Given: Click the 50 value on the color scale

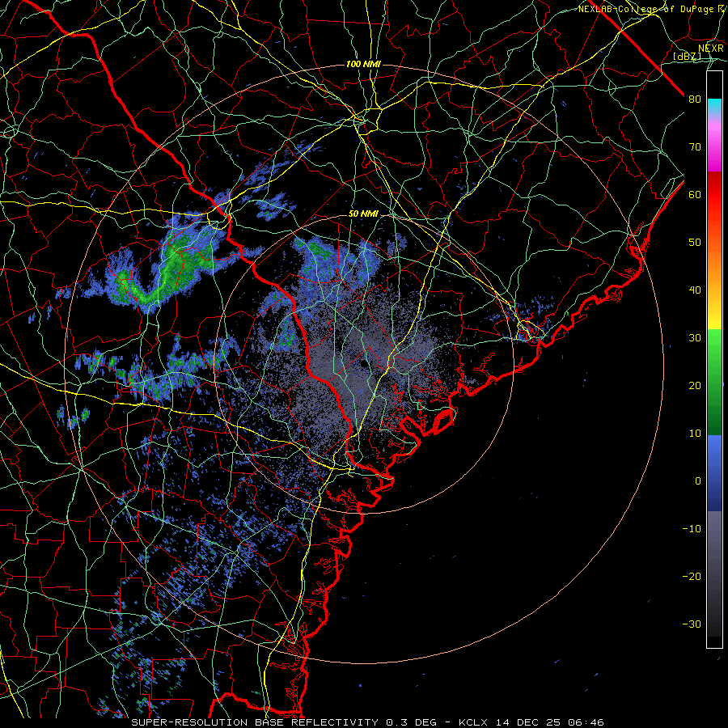Looking at the screenshot, I should [695, 243].
